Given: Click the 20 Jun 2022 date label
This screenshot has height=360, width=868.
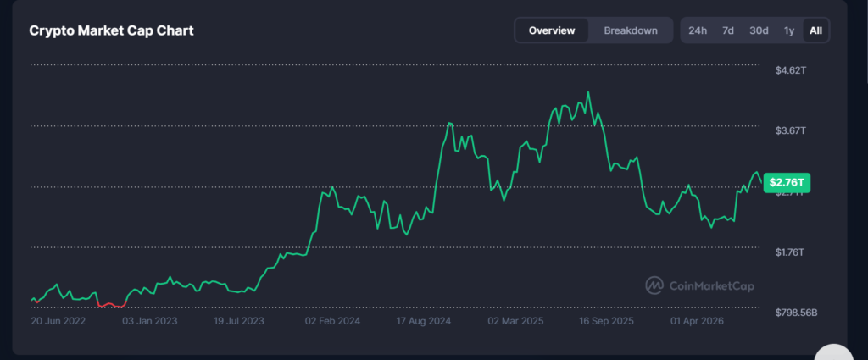Looking at the screenshot, I should (x=58, y=321).
